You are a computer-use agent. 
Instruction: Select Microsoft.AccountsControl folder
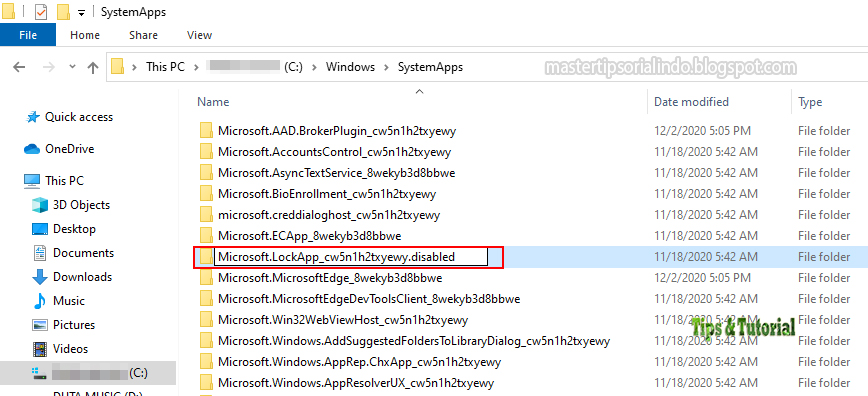334,152
